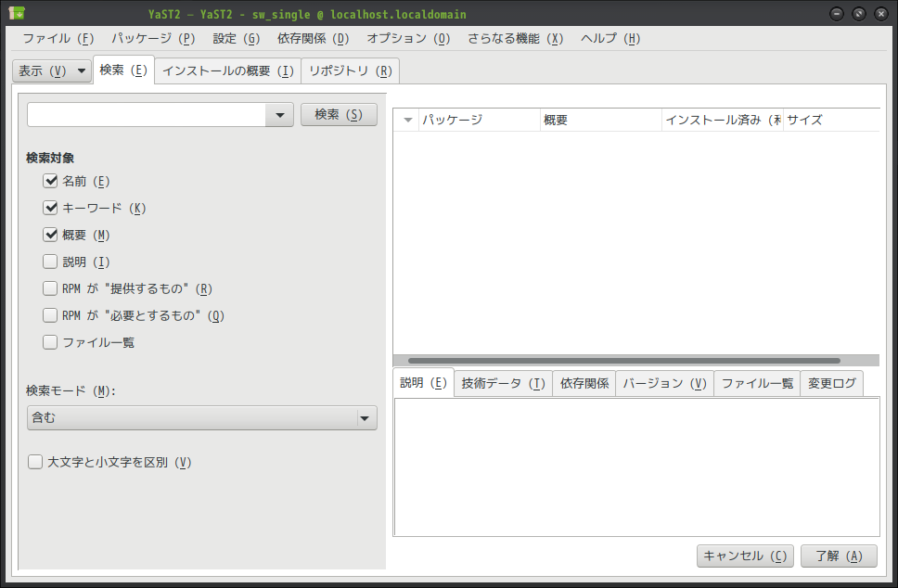898x588 pixels.
Task: Sort by サイズ column header
Action: (831, 121)
